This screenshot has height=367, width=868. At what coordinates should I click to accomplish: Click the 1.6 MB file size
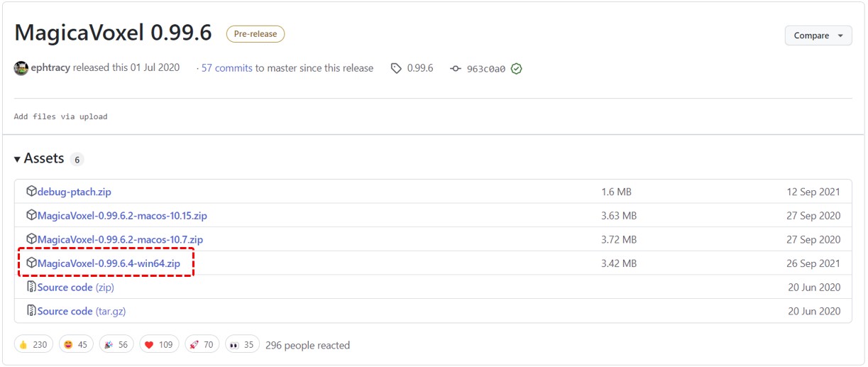tap(616, 192)
